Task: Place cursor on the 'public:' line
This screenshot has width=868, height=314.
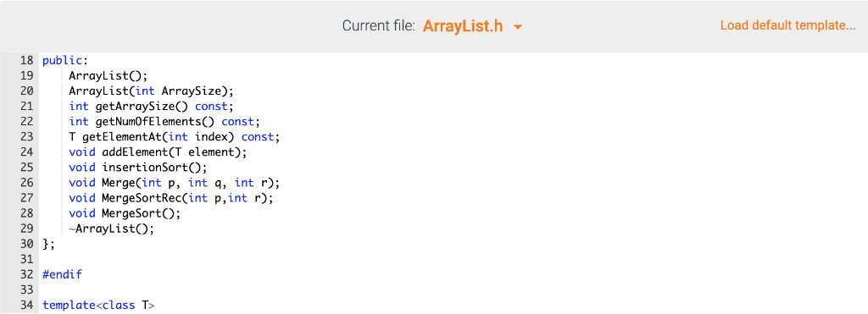Action: coord(65,60)
